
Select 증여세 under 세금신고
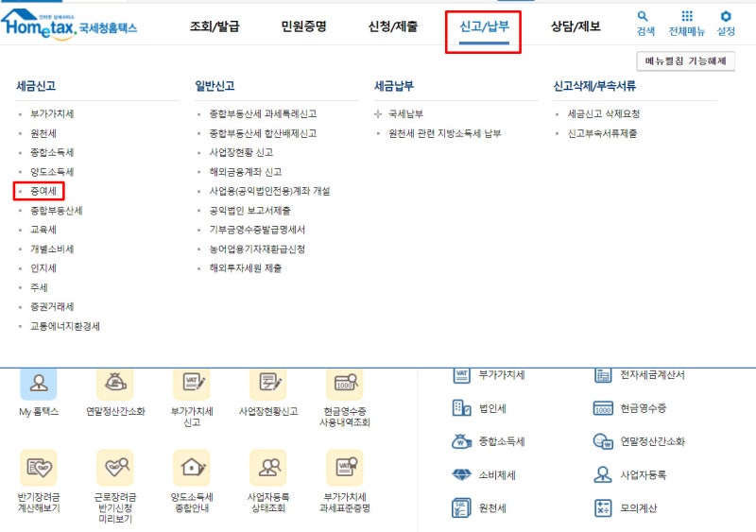[43, 191]
